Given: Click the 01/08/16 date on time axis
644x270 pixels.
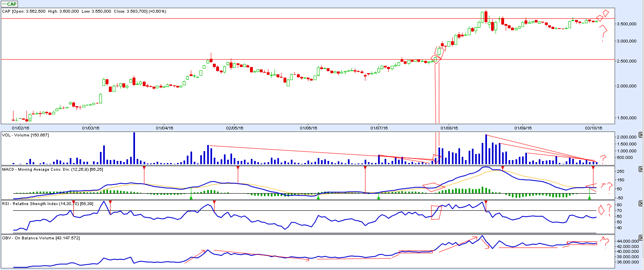Looking at the screenshot, I should coord(449,128).
